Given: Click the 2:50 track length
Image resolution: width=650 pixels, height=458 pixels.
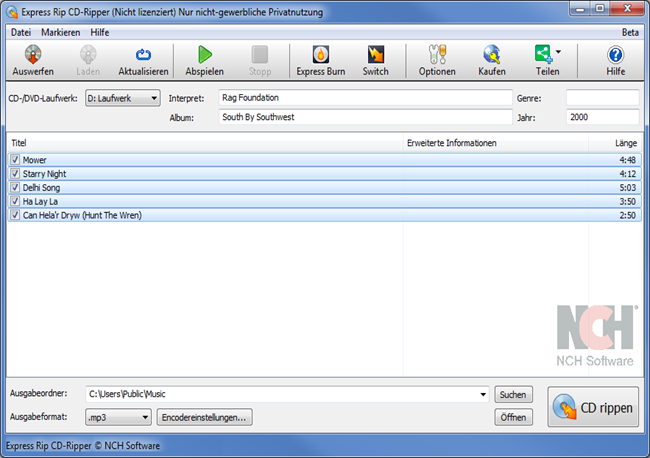Looking at the screenshot, I should pyautogui.click(x=628, y=216).
